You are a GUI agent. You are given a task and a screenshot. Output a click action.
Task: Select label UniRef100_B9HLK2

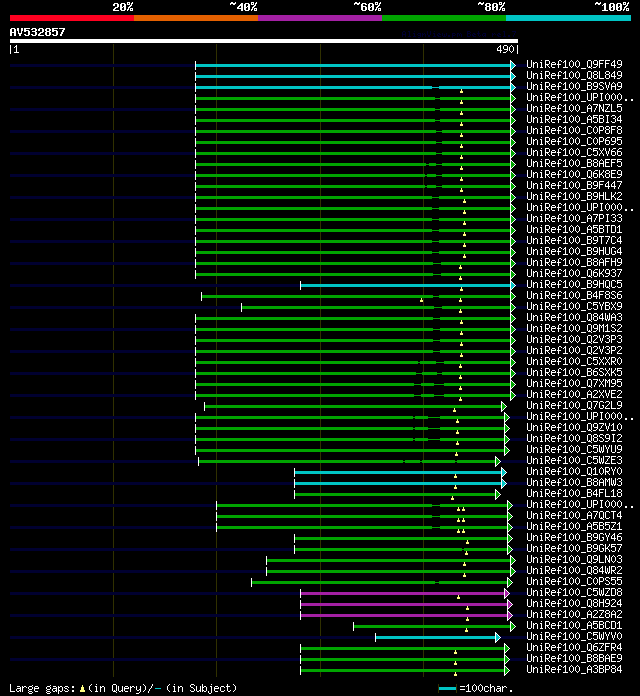(x=574, y=196)
